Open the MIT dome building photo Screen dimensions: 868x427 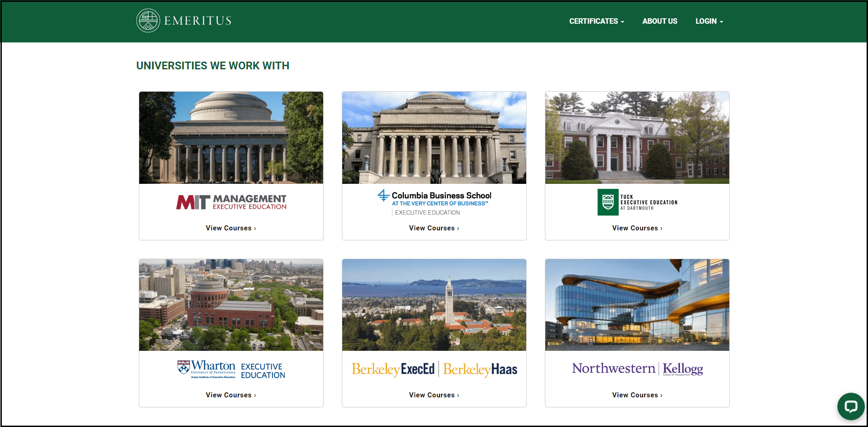point(231,138)
